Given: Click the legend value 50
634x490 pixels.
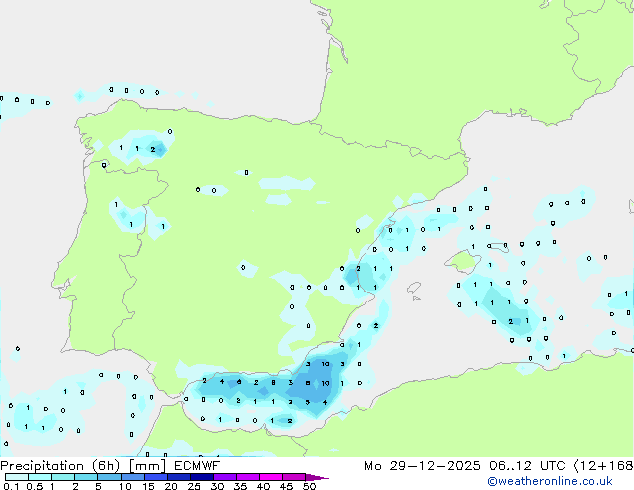Looking at the screenshot, I should click(x=309, y=486).
